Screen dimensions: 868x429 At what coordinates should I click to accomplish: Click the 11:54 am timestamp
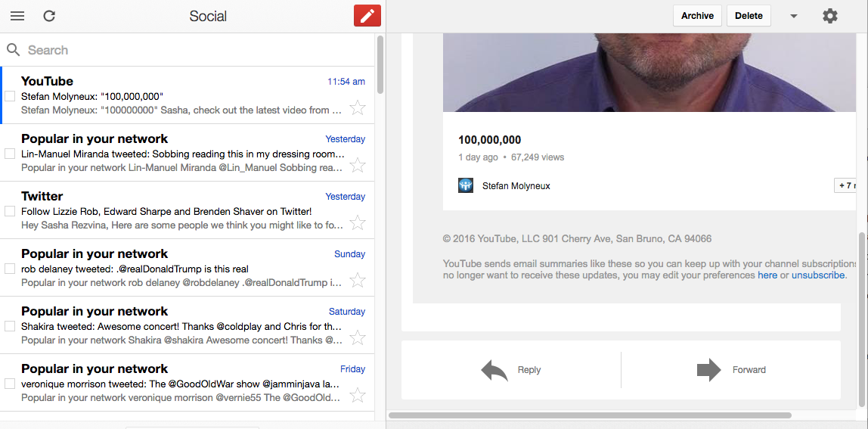click(x=346, y=82)
